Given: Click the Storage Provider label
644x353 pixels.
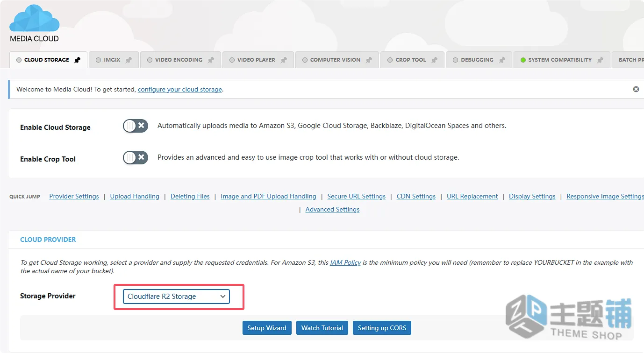Looking at the screenshot, I should (48, 296).
